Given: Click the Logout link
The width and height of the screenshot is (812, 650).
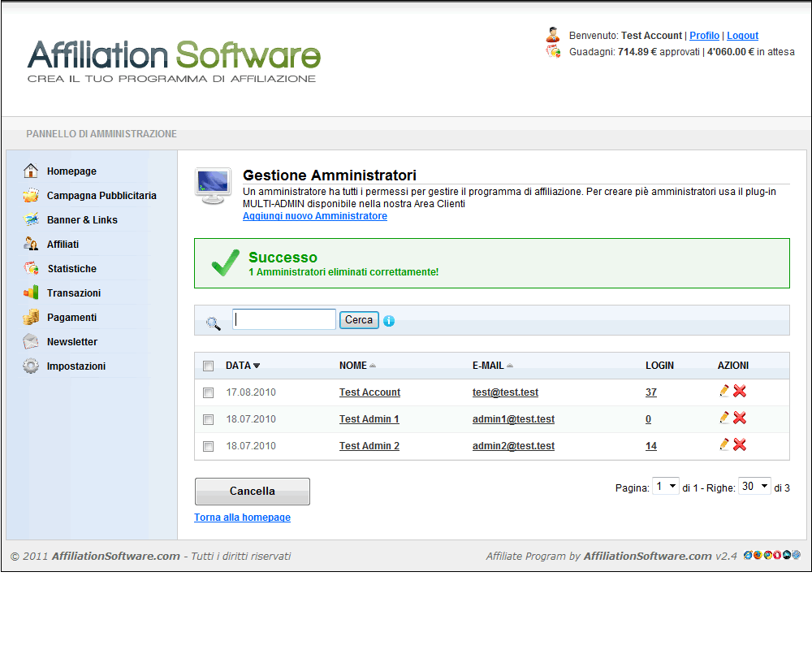Looking at the screenshot, I should pos(743,35).
